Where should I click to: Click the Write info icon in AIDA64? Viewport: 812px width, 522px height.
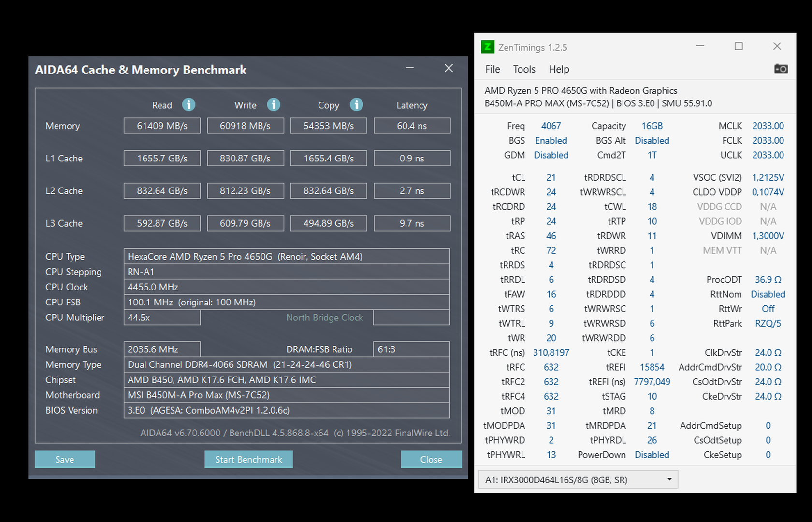[x=274, y=104]
